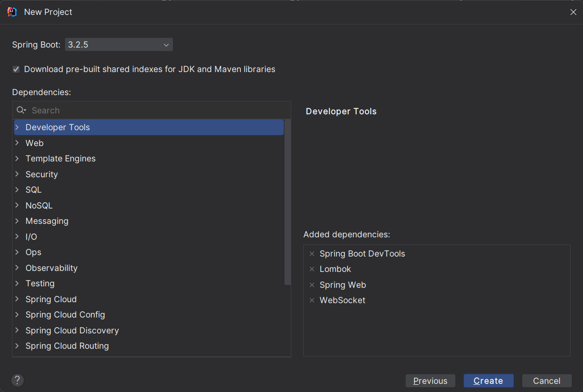Remove Lombok using its X icon
583x392 pixels.
tap(312, 269)
